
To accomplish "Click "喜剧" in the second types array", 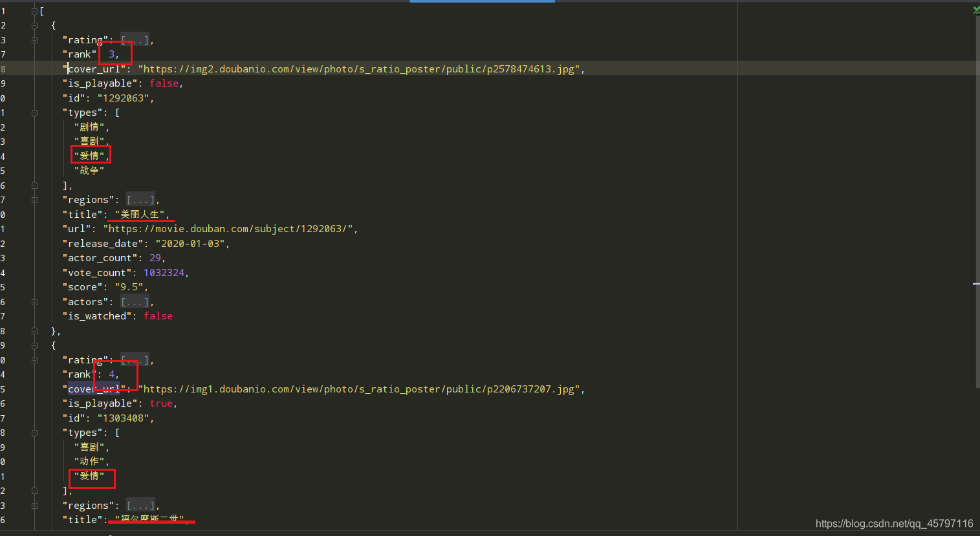I will (x=89, y=447).
